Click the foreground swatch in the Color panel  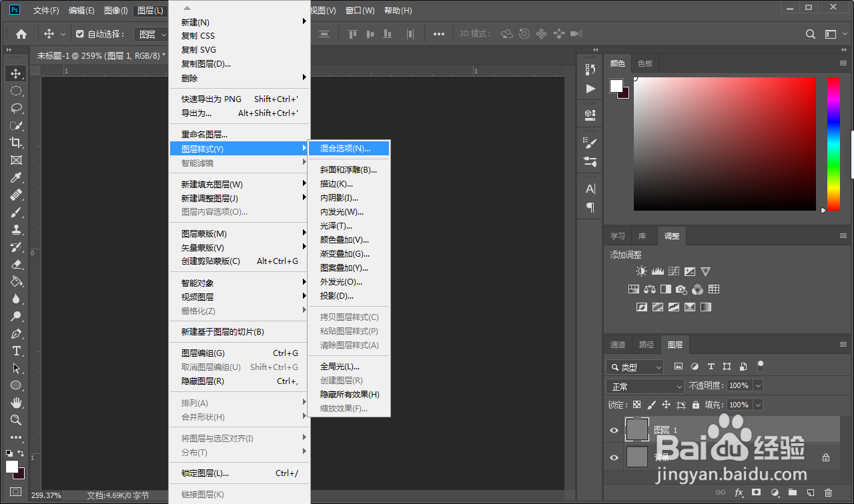click(616, 86)
